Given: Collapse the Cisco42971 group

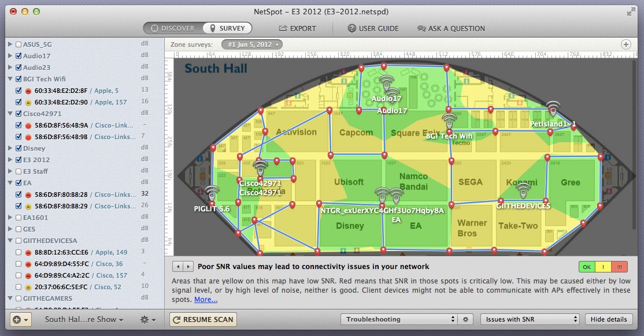Looking at the screenshot, I should pos(10,114).
